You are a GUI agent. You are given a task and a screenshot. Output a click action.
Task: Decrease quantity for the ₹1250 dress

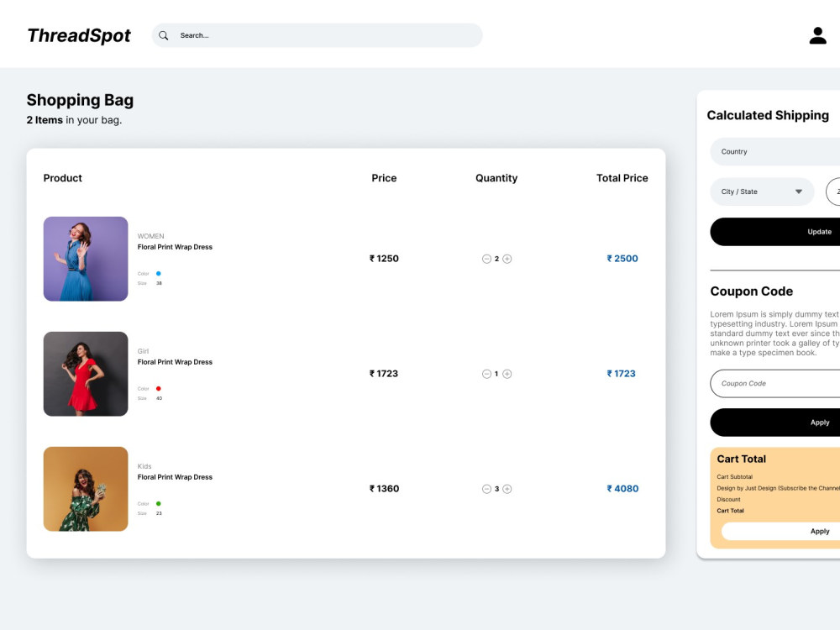(x=486, y=259)
